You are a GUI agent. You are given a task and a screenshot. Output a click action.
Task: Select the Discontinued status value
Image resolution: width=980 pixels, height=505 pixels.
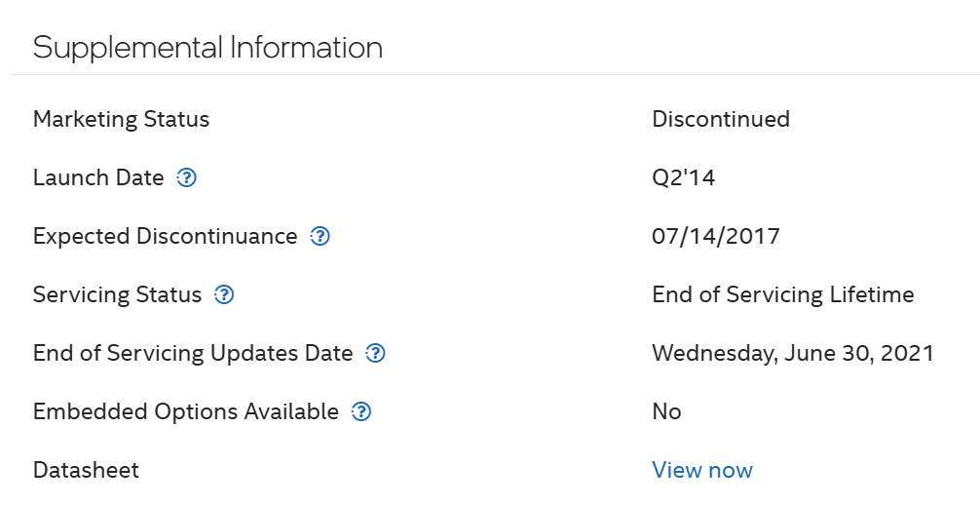point(720,120)
